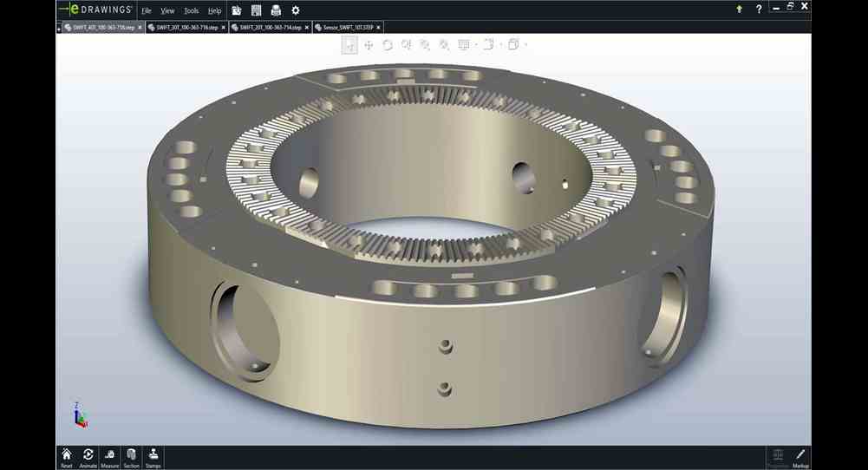Click the Reset home view button
868x470 pixels.
(x=67, y=457)
